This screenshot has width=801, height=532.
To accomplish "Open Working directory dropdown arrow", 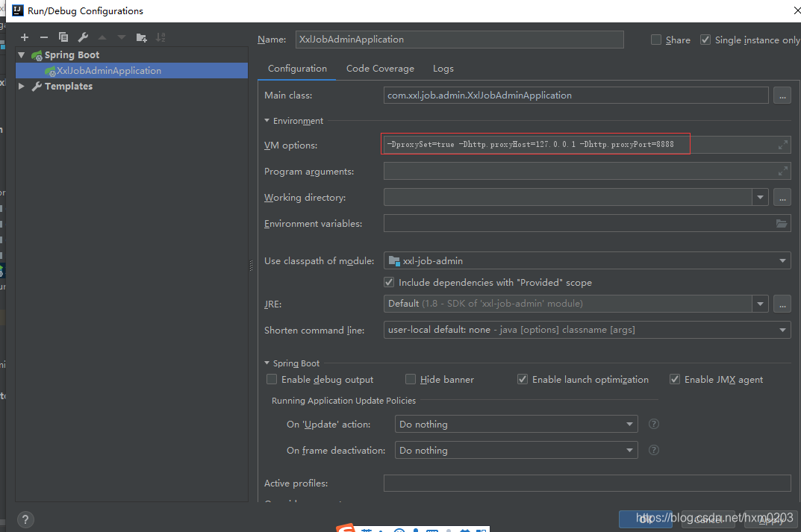I will click(760, 198).
